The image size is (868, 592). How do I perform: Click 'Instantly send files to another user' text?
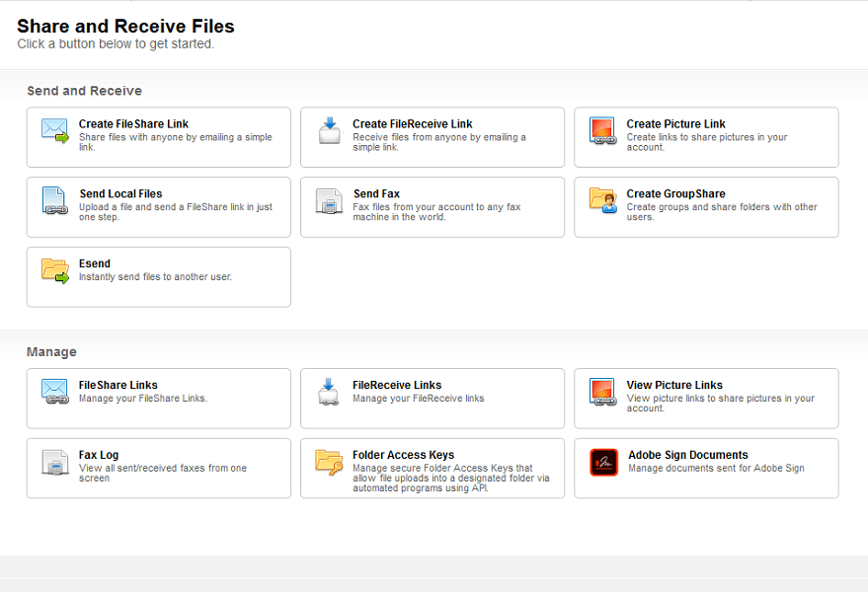pyautogui.click(x=155, y=276)
